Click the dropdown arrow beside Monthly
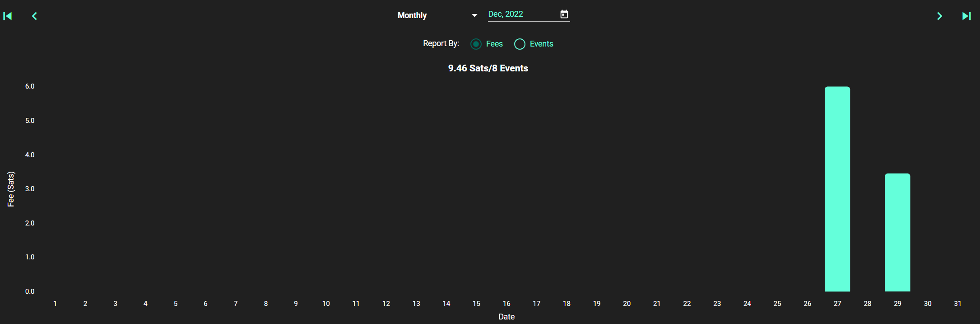The width and height of the screenshot is (980, 324). [474, 15]
